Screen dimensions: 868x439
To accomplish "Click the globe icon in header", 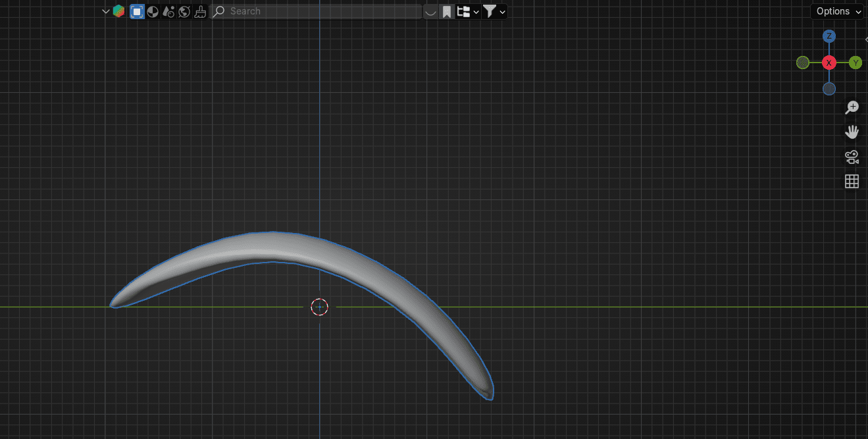I will click(x=184, y=11).
